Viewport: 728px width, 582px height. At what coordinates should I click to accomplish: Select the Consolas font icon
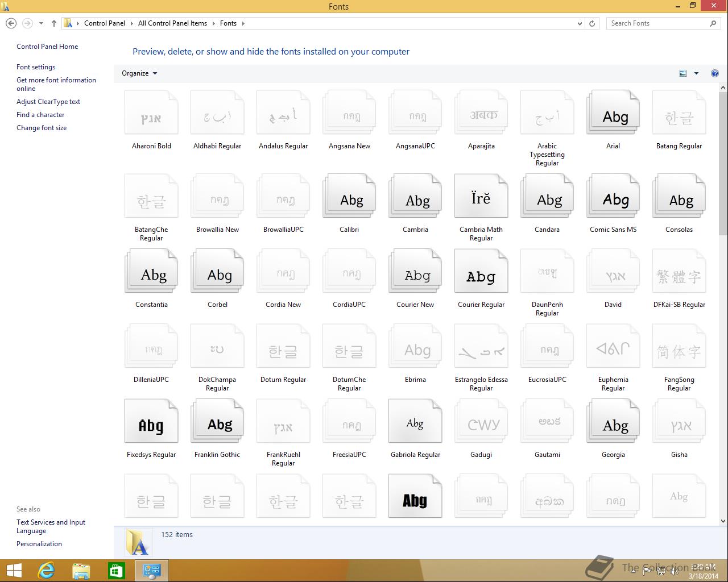pyautogui.click(x=679, y=197)
